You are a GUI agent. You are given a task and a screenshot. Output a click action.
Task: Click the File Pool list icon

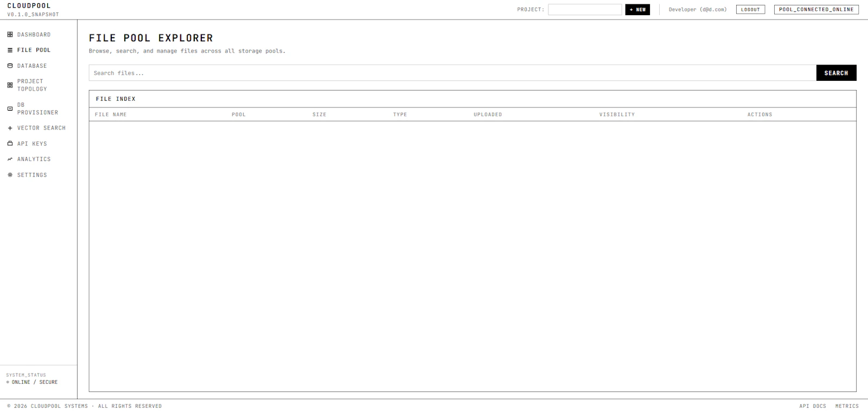pyautogui.click(x=10, y=50)
